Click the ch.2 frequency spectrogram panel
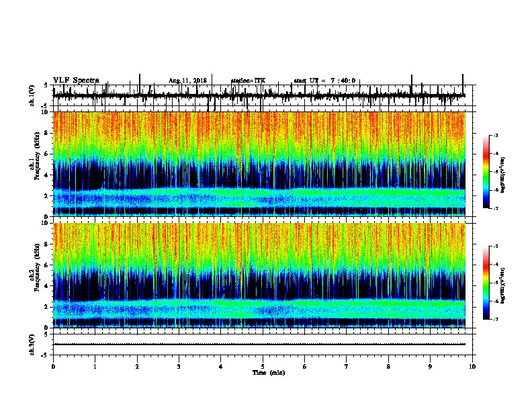Image resolution: width=532 pixels, height=411 pixels. tap(259, 275)
